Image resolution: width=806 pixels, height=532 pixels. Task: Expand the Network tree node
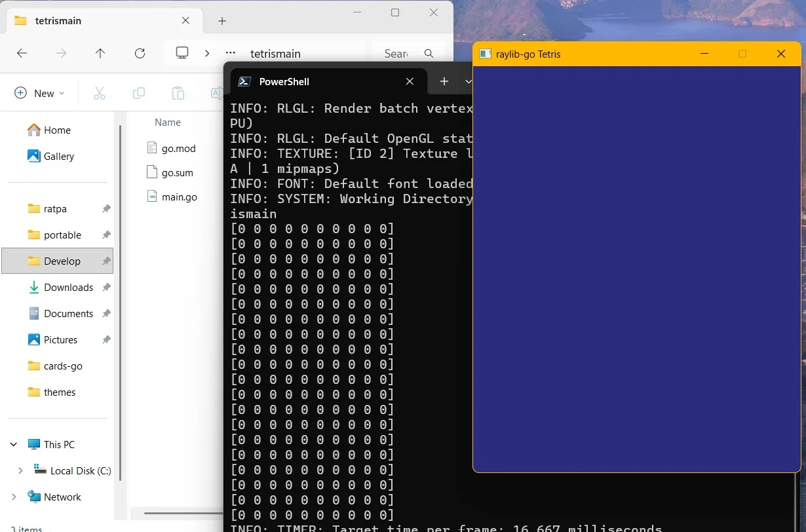(14, 497)
